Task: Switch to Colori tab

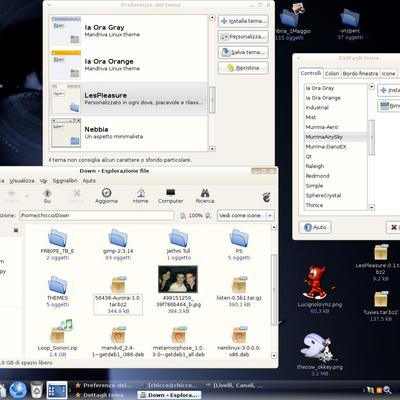Action: [x=332, y=74]
